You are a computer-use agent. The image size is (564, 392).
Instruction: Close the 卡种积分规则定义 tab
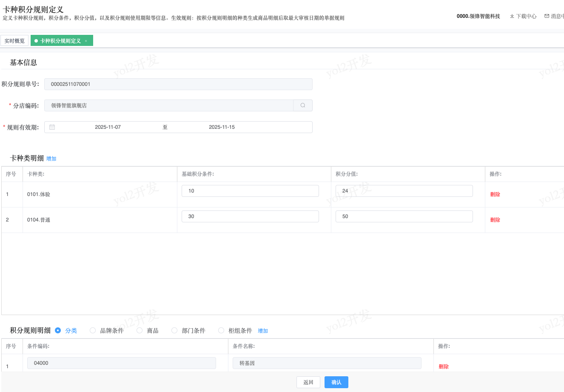(86, 41)
